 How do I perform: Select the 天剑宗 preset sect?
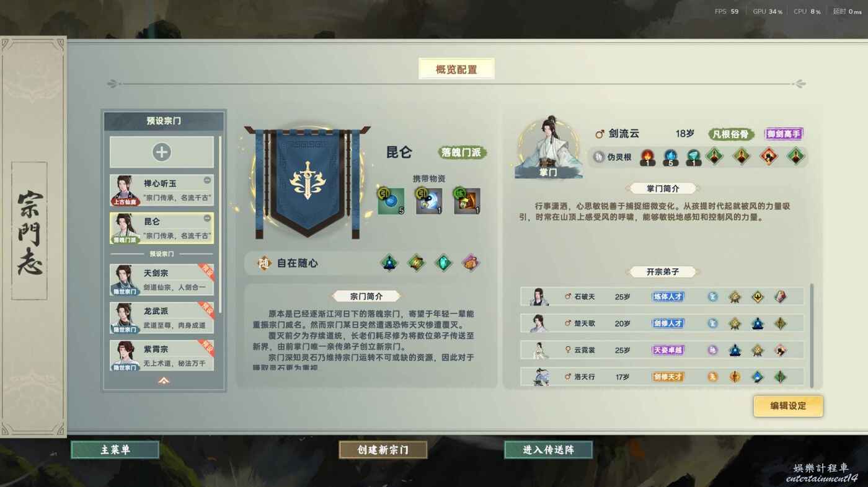[162, 280]
